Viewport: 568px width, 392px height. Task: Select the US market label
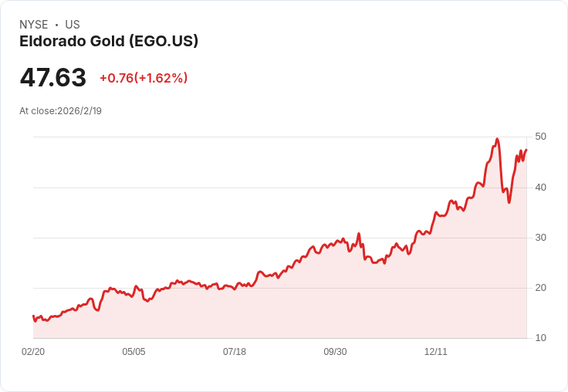point(73,25)
